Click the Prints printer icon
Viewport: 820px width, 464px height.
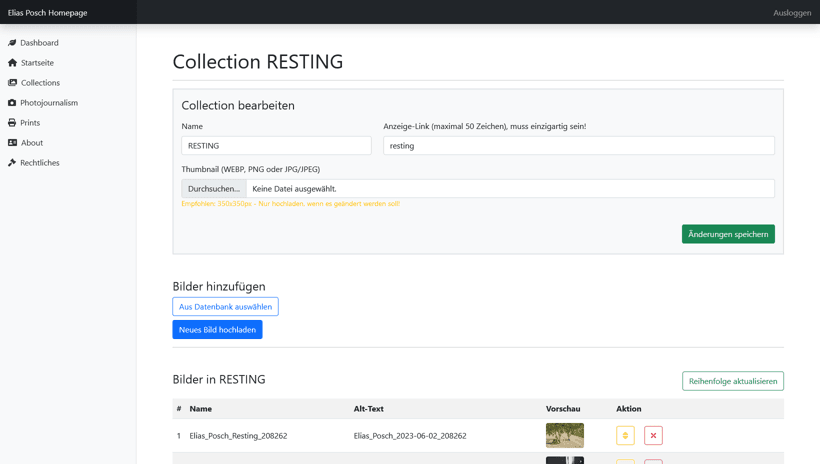coord(12,123)
